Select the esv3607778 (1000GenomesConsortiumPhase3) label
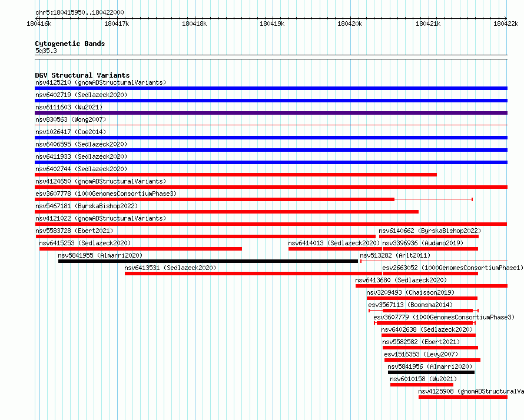The height and width of the screenshot is (420, 524). click(106, 194)
